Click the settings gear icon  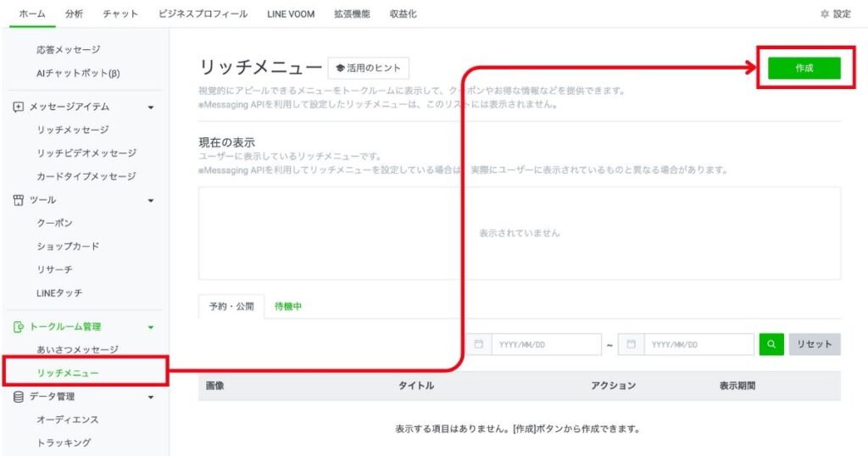[825, 14]
